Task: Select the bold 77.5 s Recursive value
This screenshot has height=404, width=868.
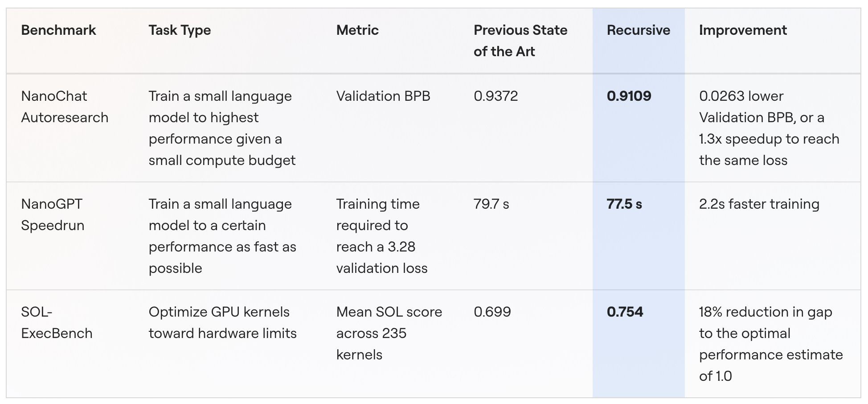Action: [x=624, y=204]
